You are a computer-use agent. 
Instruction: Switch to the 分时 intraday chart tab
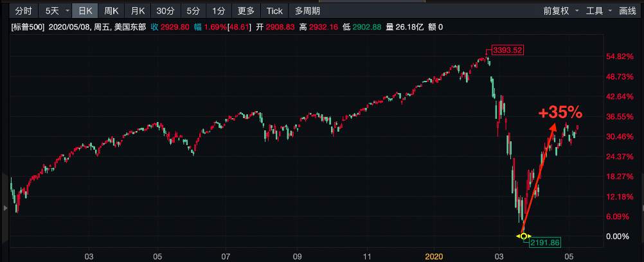click(23, 11)
